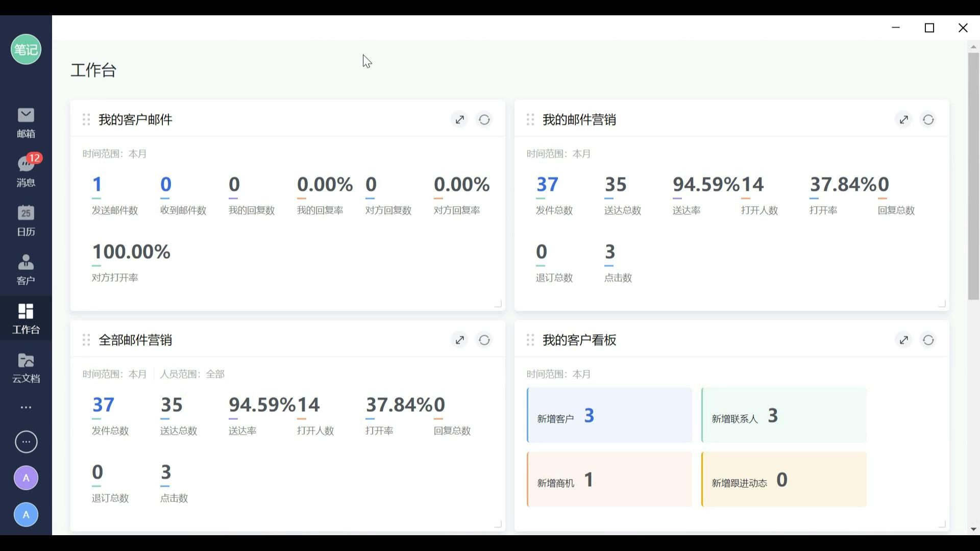Click 送达率 94.59% in 全部邮件营销
Viewport: 980px width, 551px height.
tap(262, 405)
